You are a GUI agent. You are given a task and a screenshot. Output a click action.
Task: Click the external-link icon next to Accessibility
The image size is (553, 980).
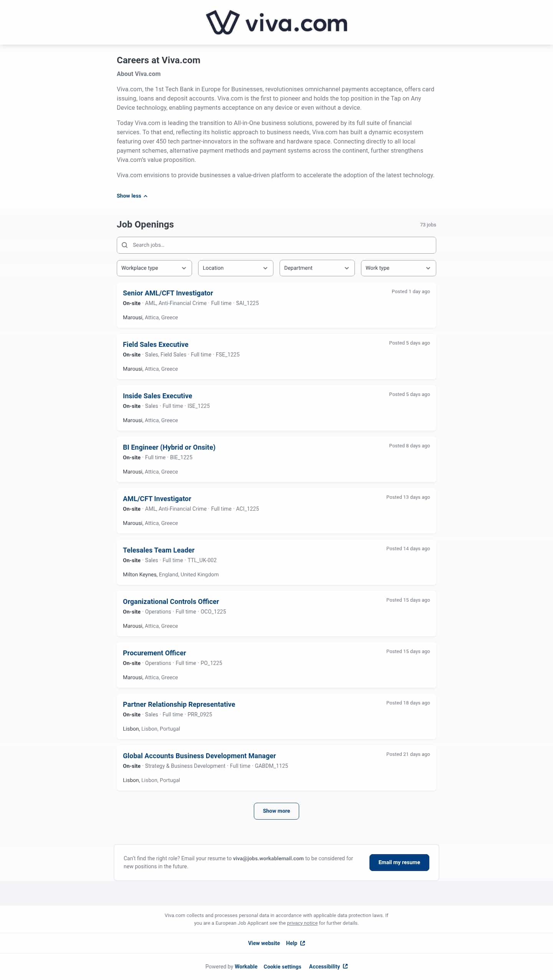[344, 966]
